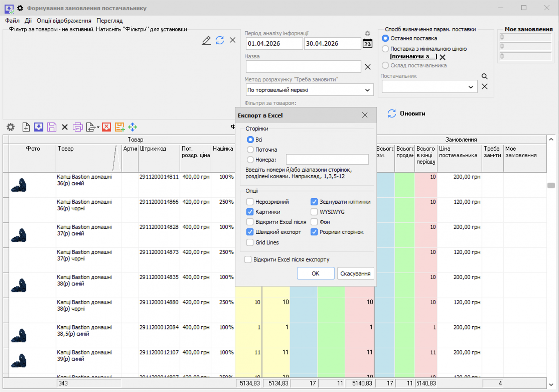
Task: Click the blue download-arrow toolbar icon
Action: [x=39, y=127]
